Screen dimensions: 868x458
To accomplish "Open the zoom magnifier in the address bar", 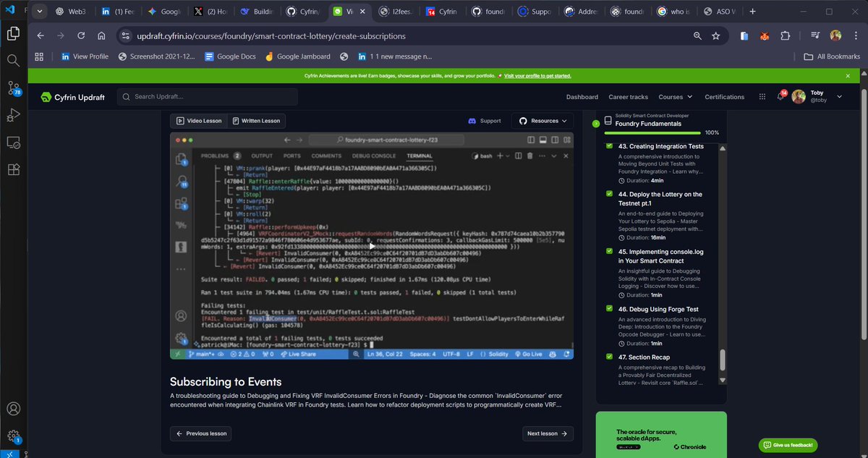I will click(697, 35).
